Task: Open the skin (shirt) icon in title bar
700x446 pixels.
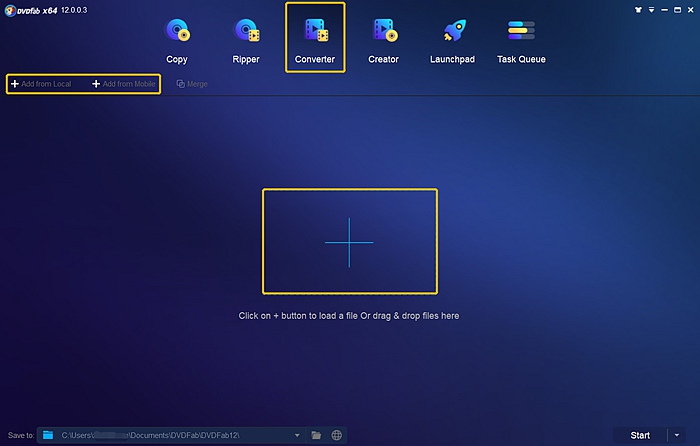Action: coord(638,10)
